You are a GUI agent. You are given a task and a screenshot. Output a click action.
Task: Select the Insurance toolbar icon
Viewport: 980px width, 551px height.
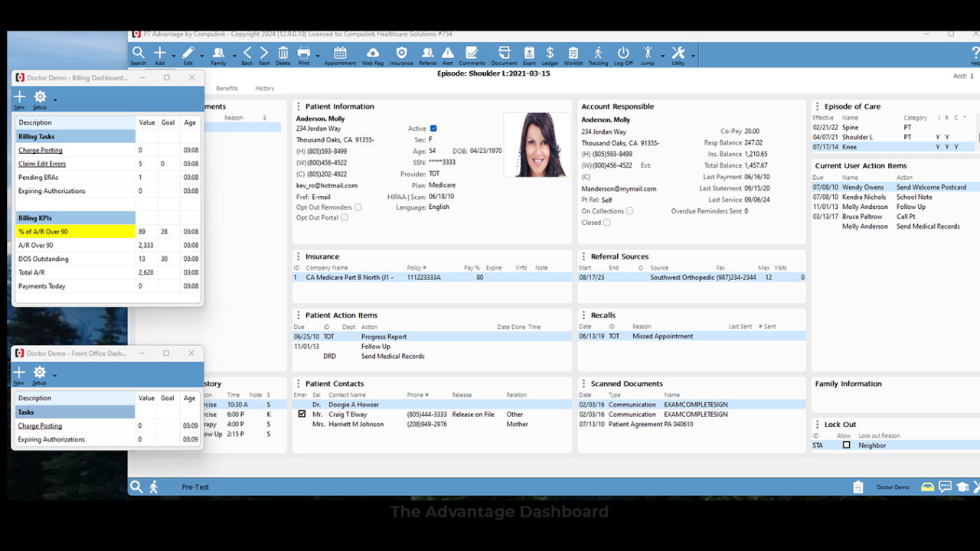(401, 54)
